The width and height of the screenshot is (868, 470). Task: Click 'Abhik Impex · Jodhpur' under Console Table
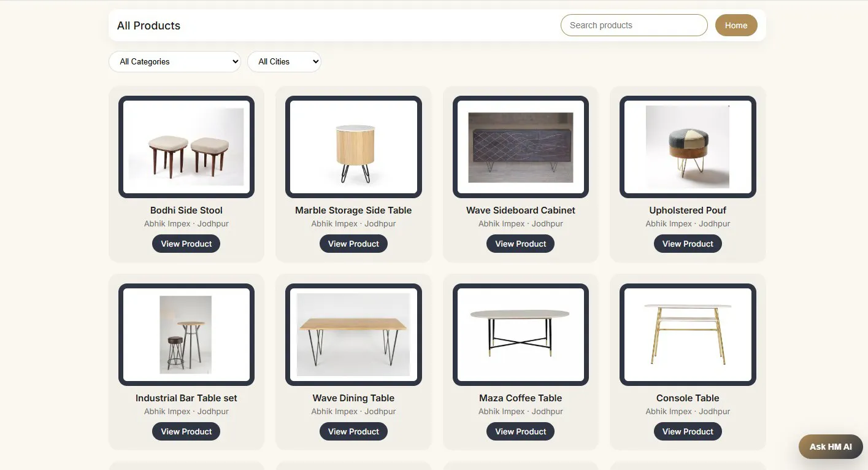coord(688,412)
